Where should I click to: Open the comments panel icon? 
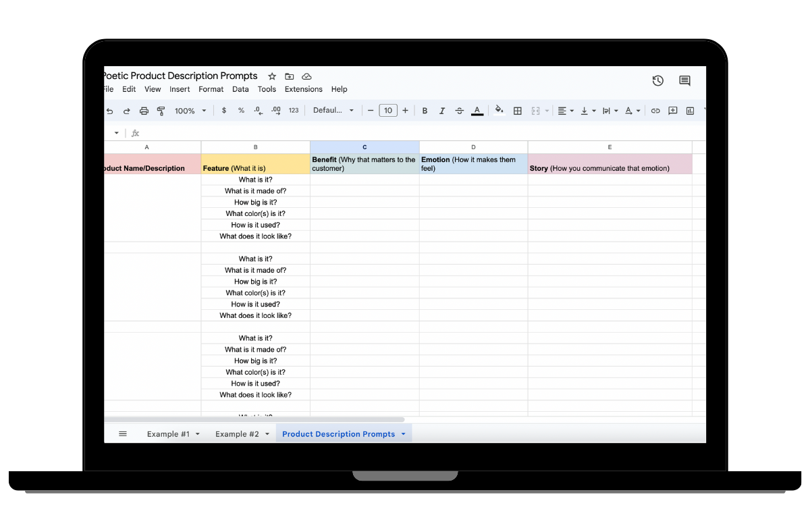tap(684, 81)
